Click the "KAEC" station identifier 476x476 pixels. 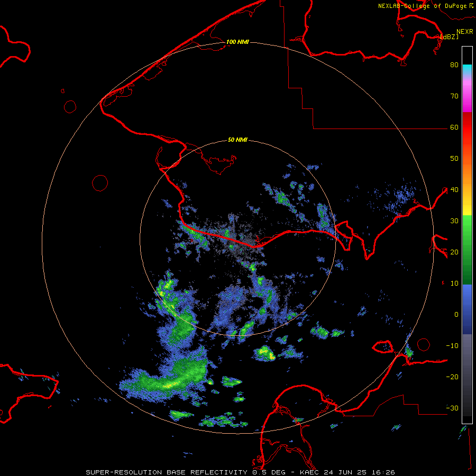pyautogui.click(x=310, y=472)
